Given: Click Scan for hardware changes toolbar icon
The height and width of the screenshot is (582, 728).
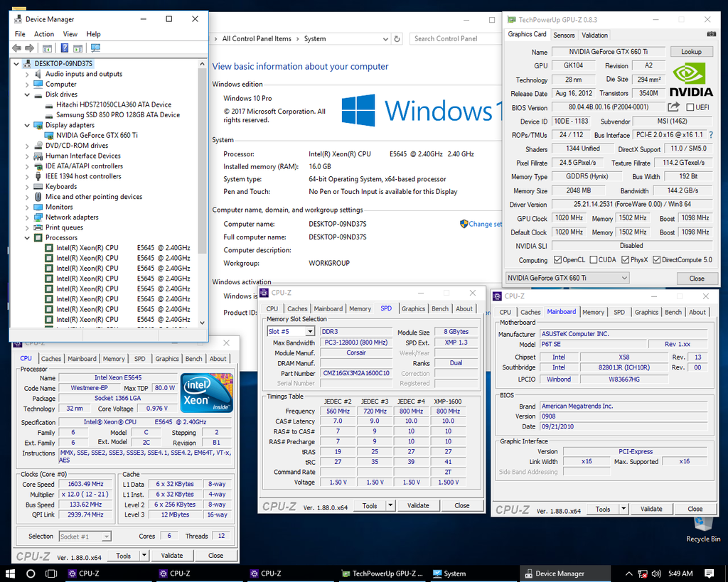Looking at the screenshot, I should (95, 48).
